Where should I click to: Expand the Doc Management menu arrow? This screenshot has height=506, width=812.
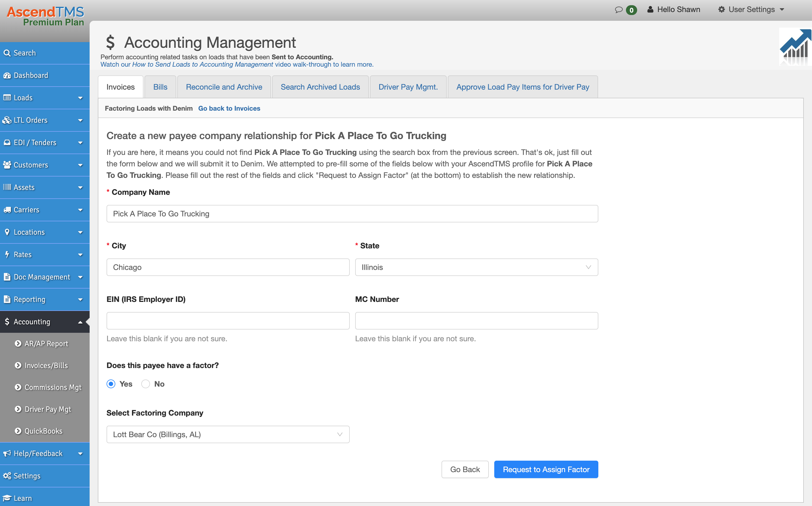click(80, 277)
